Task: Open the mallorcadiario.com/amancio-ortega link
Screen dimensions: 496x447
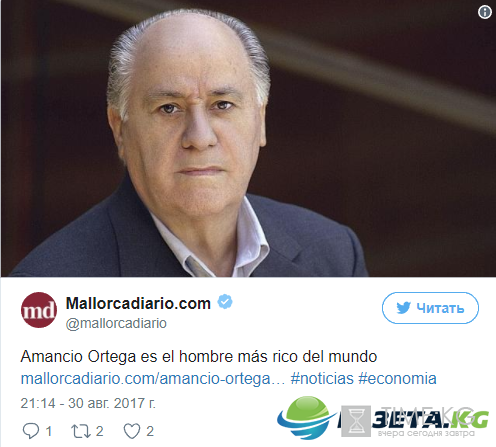Action: click(x=153, y=379)
